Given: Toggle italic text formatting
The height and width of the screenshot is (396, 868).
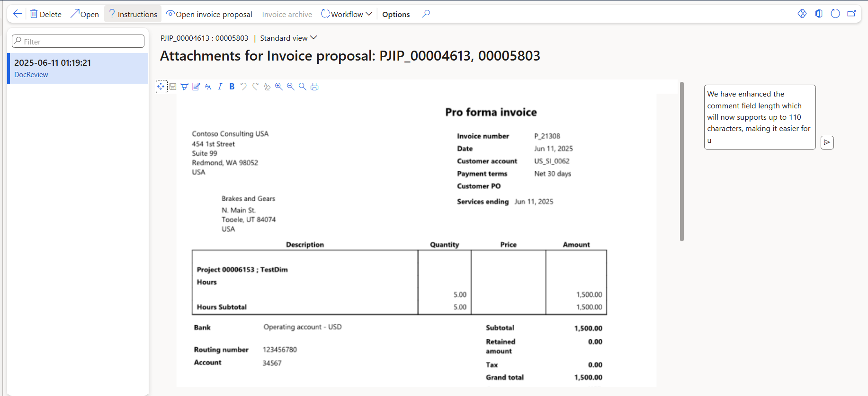Looking at the screenshot, I should (220, 87).
